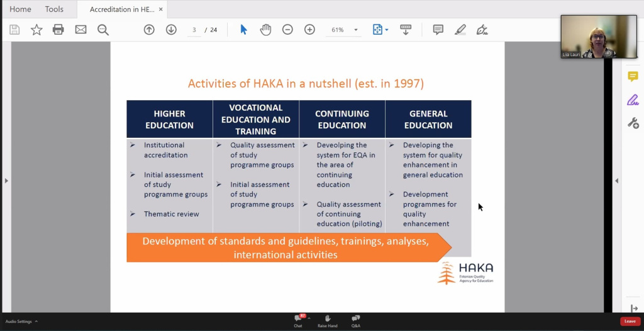Switch to the Home tab
The image size is (644, 331).
click(20, 9)
